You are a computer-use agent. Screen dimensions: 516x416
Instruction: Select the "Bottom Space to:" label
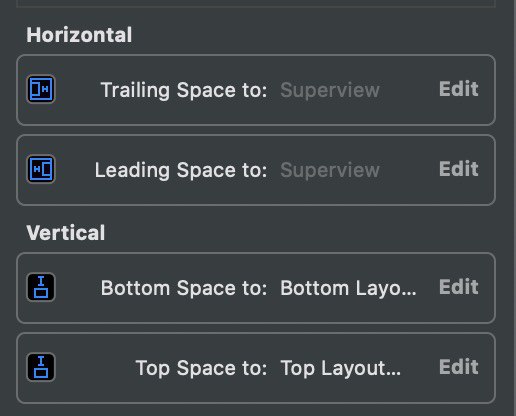click(184, 288)
